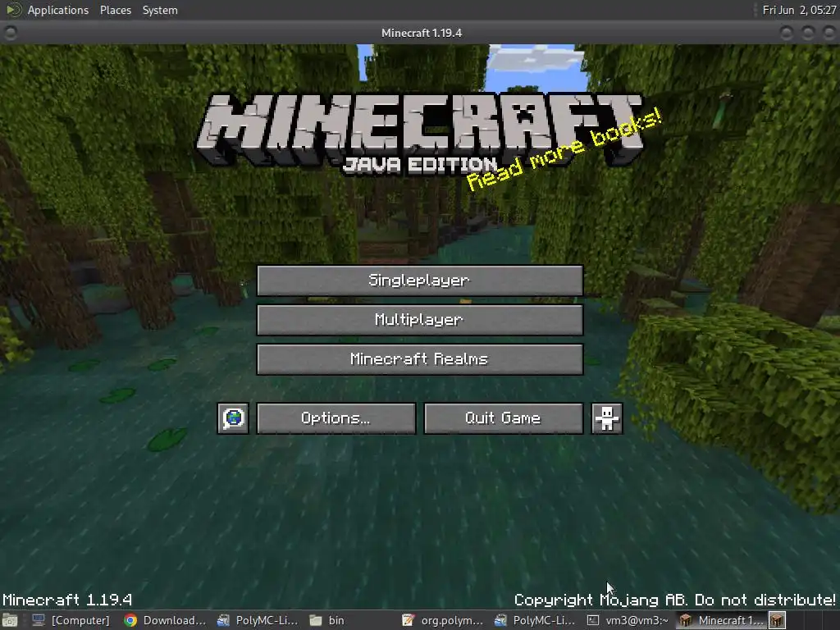The width and height of the screenshot is (840, 630).
Task: Switch to the org.polym... taskbar window
Action: (x=442, y=620)
